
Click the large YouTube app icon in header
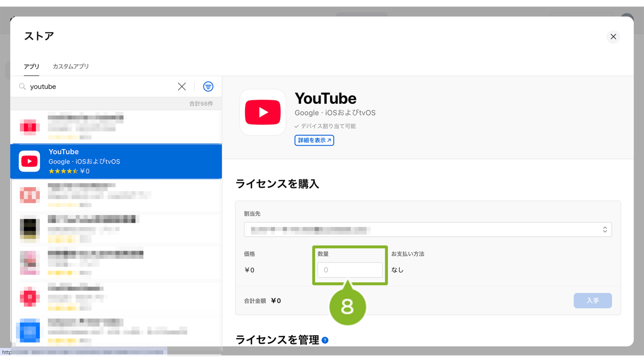(x=262, y=112)
